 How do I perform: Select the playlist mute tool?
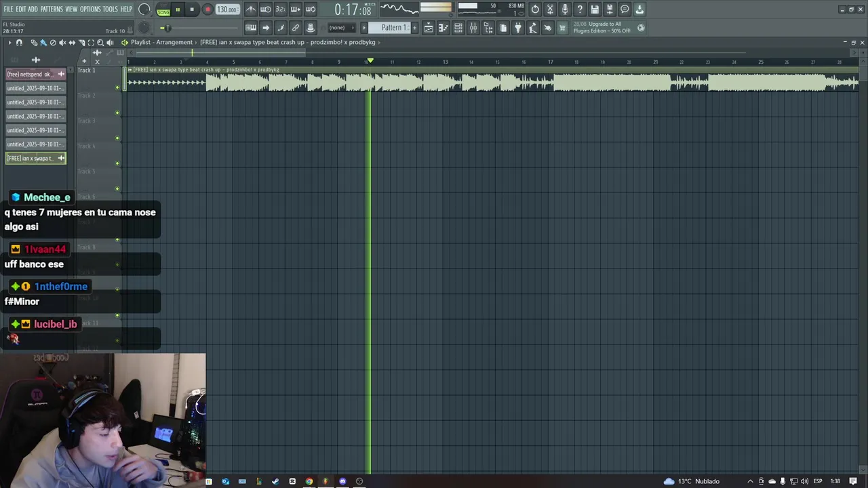62,43
